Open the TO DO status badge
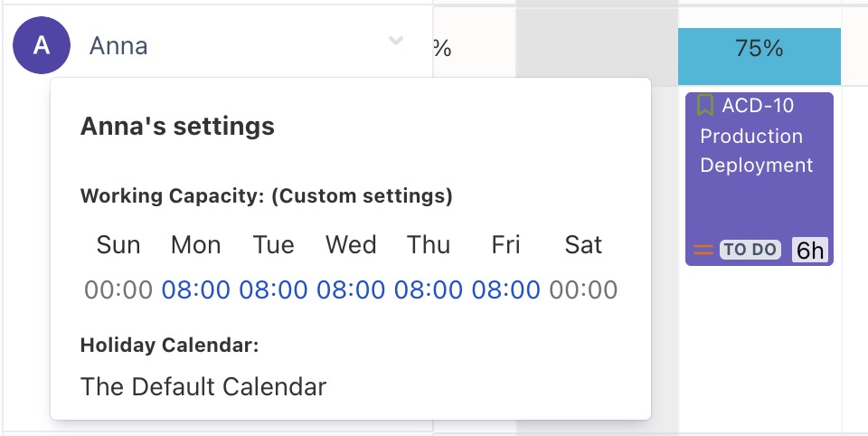The width and height of the screenshot is (868, 436). point(750,250)
